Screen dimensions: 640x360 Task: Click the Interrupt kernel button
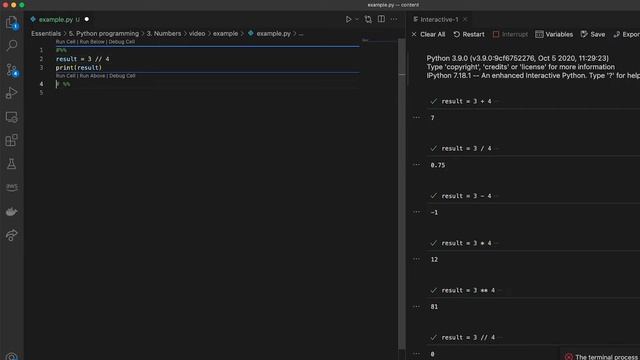pos(510,34)
